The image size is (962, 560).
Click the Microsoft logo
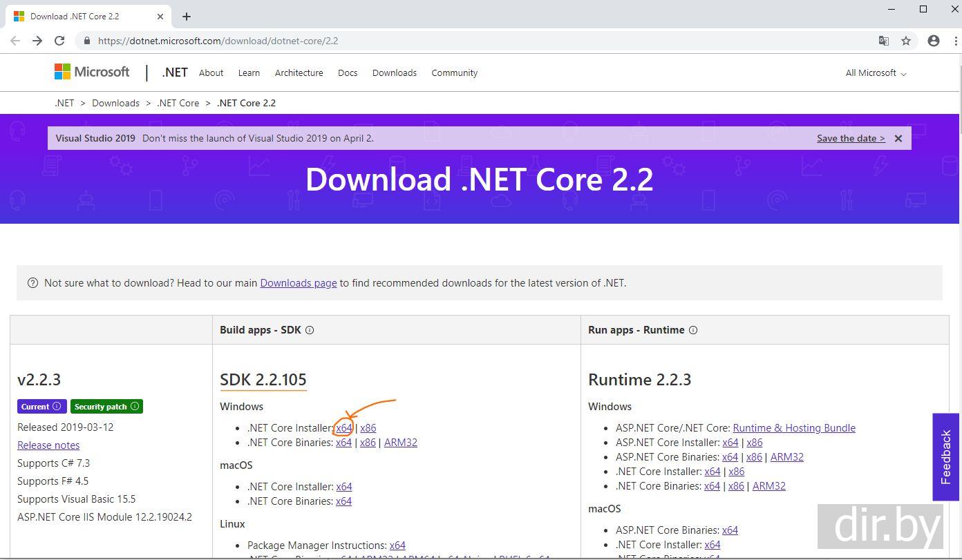click(x=92, y=72)
